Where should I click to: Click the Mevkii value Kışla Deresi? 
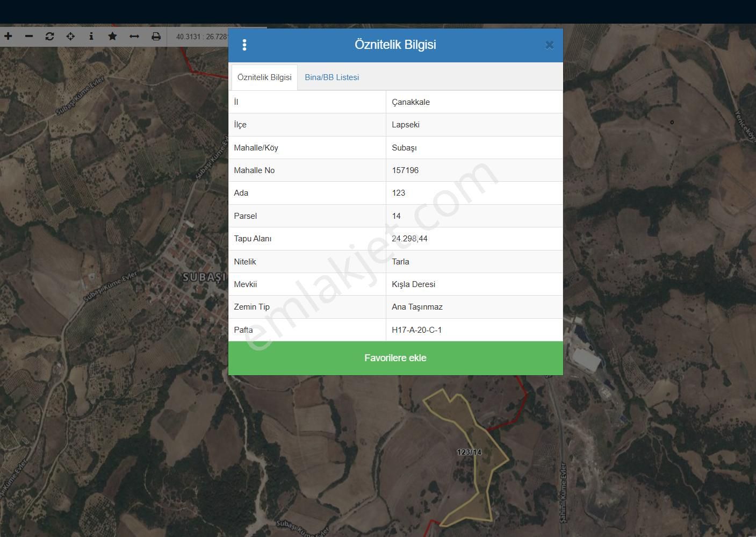click(x=413, y=284)
